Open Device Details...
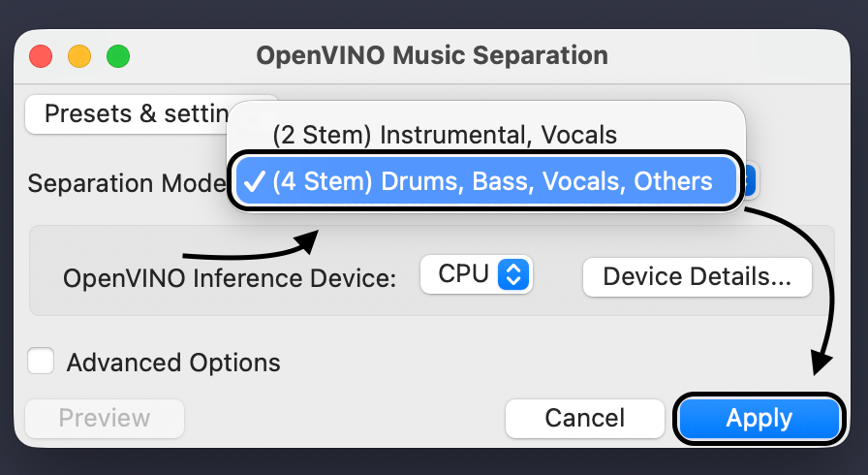 (697, 276)
